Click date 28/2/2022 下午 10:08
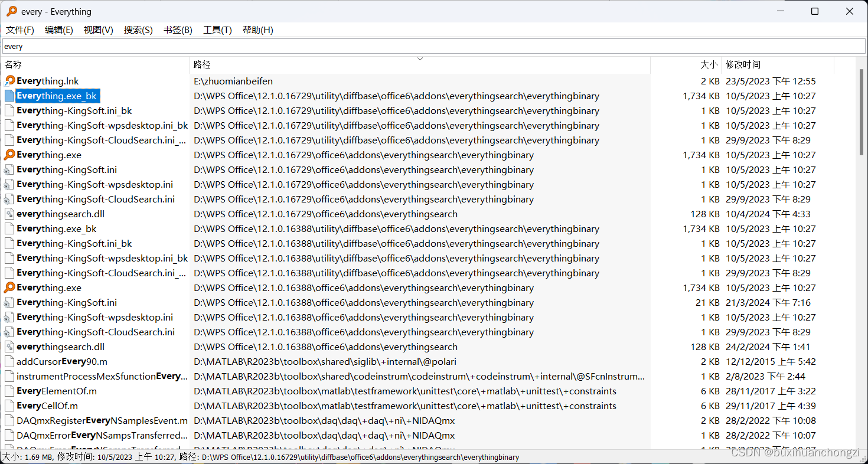This screenshot has width=868, height=464. (771, 420)
